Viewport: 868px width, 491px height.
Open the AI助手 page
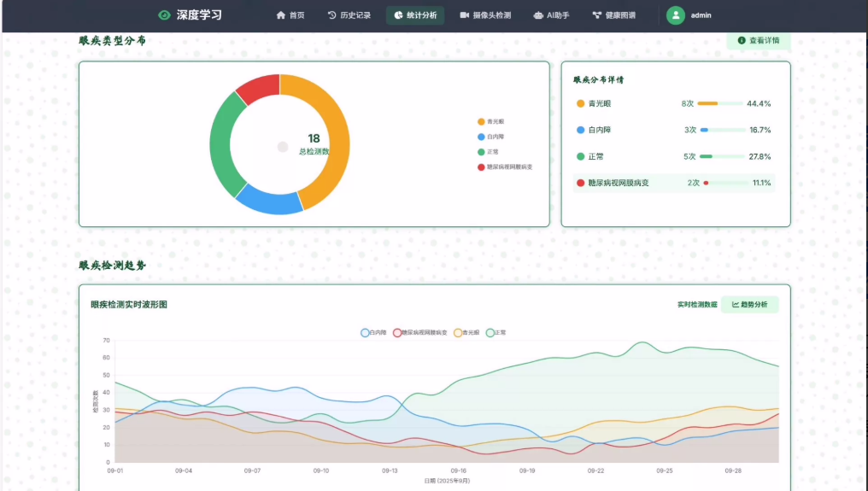(x=551, y=15)
